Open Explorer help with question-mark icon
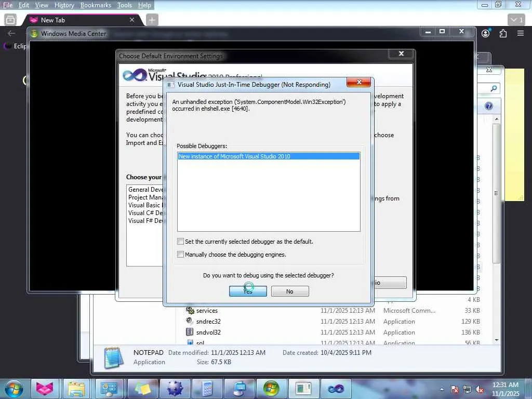This screenshot has height=399, width=532. tap(488, 106)
